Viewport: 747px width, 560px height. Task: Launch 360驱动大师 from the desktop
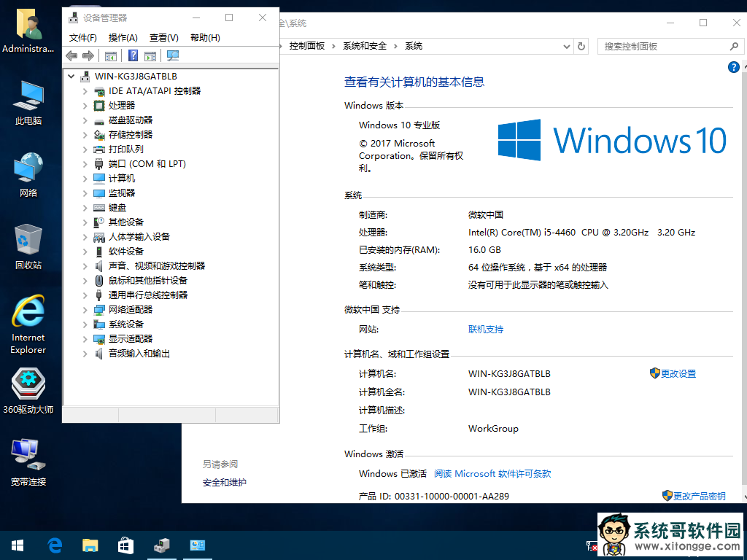click(28, 391)
